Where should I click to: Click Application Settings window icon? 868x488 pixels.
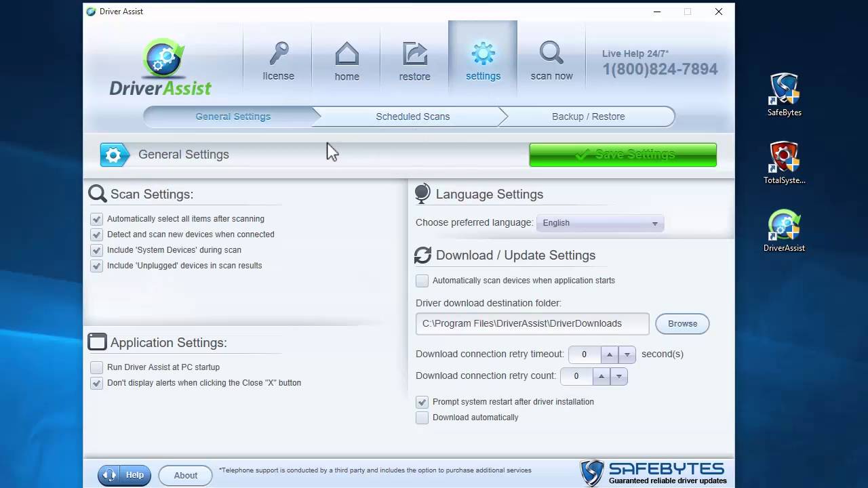point(98,342)
